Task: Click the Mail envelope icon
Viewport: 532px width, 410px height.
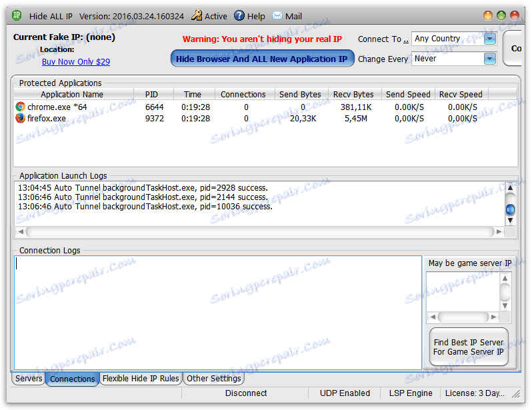Action: coord(277,15)
